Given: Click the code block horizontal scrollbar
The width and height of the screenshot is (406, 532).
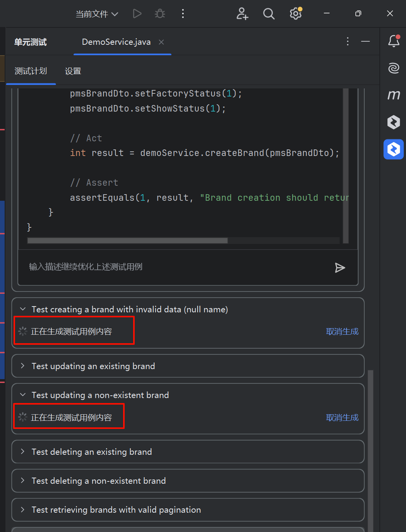Looking at the screenshot, I should pos(127,241).
